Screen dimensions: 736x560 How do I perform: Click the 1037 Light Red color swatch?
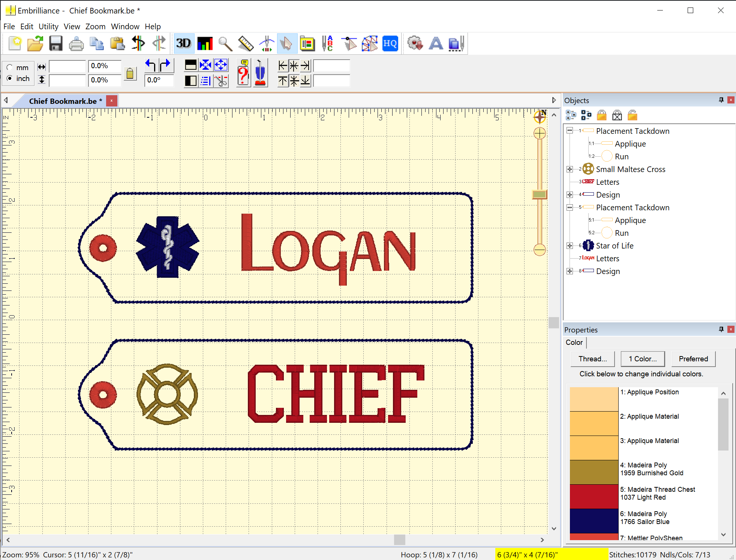[x=594, y=496]
